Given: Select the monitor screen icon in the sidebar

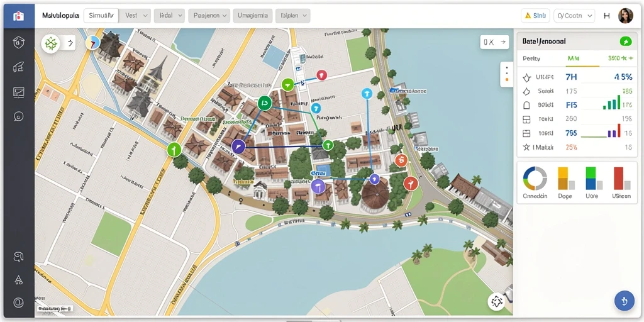Looking at the screenshot, I should tap(18, 92).
